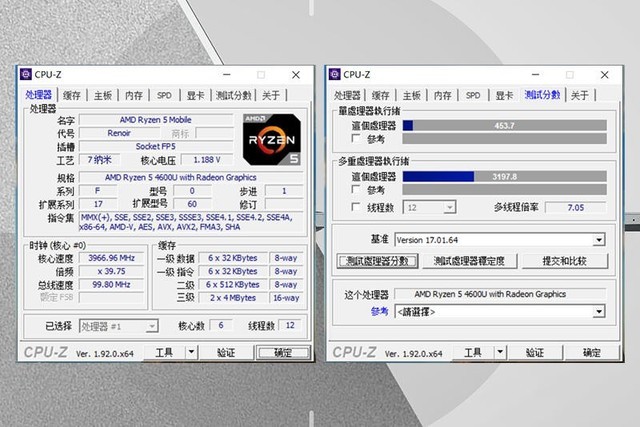Click the bus speed value 99.80 MHz

(x=111, y=285)
